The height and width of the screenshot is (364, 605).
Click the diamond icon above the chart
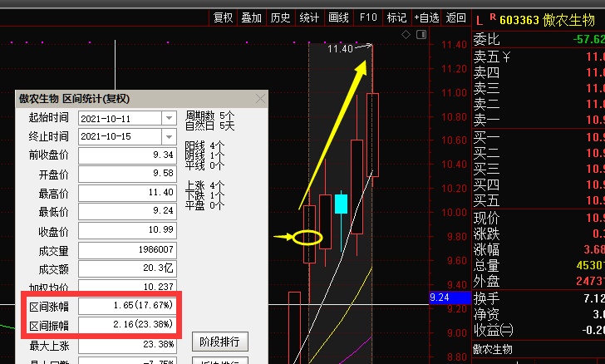pyautogui.click(x=406, y=35)
